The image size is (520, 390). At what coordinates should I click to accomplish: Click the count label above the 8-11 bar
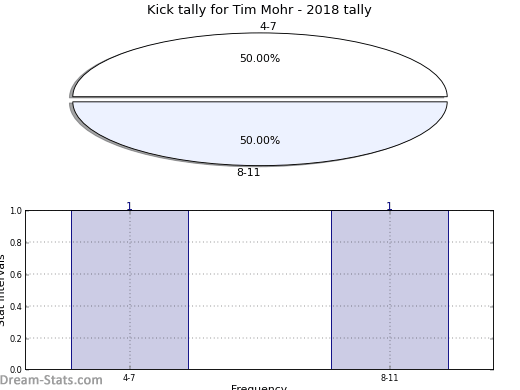[x=389, y=206]
